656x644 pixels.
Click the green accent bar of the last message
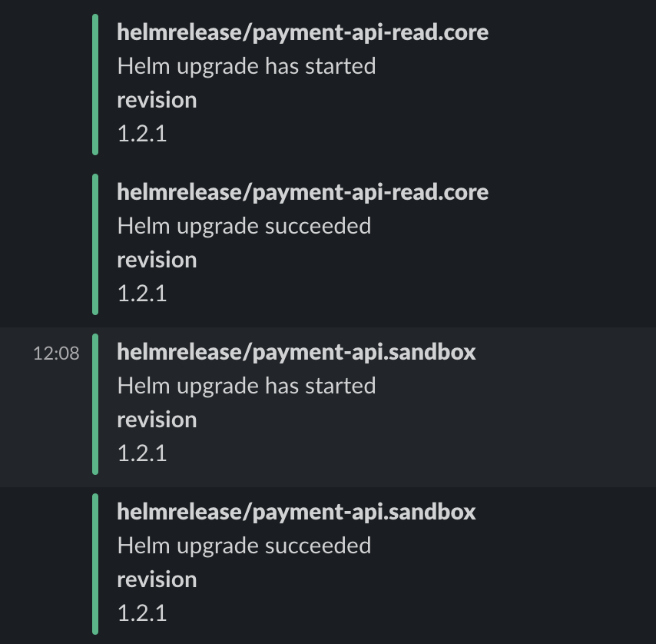94,561
